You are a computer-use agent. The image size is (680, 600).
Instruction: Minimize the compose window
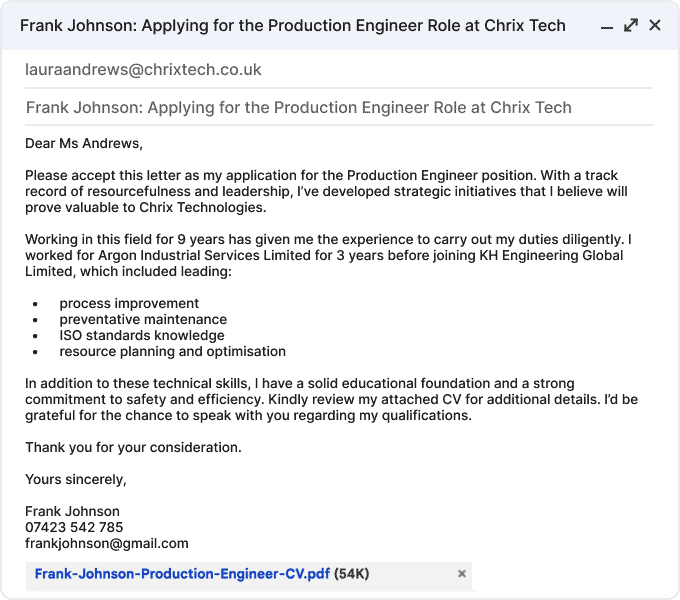click(607, 26)
